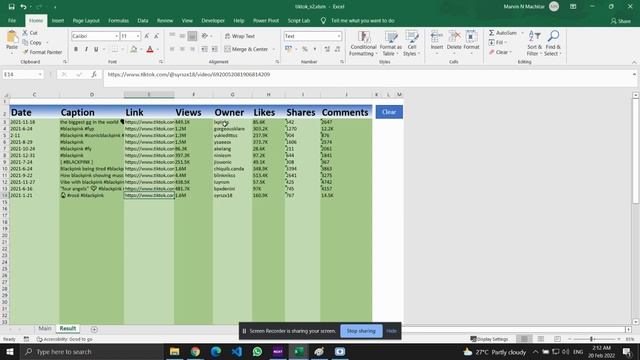Apply fill color with the paint bucket icon

pos(133,49)
